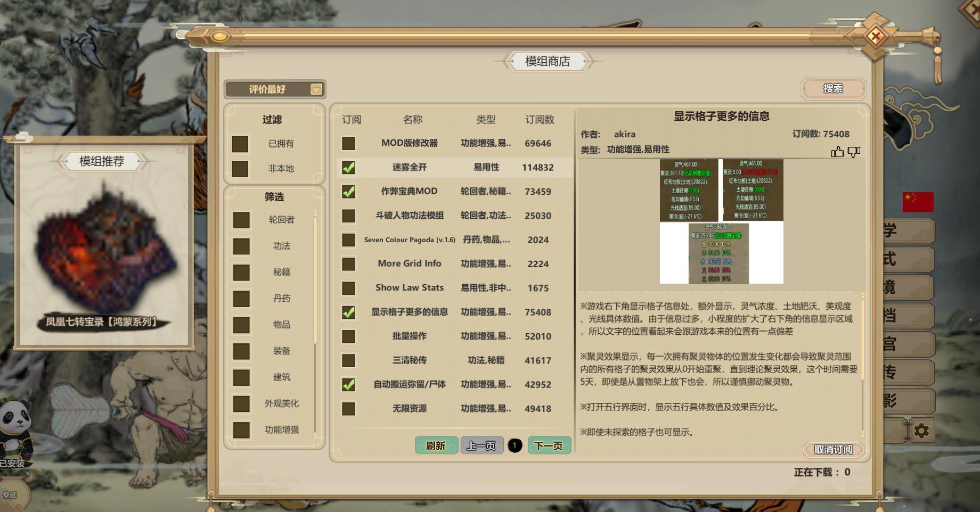
Task: Click the 订阅数 column header
Action: coord(540,120)
